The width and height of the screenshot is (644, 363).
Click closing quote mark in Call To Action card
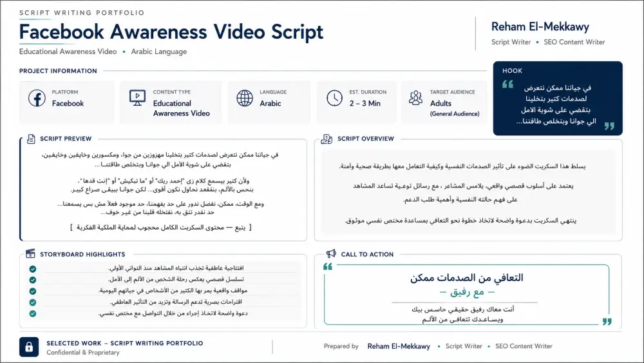(607, 322)
